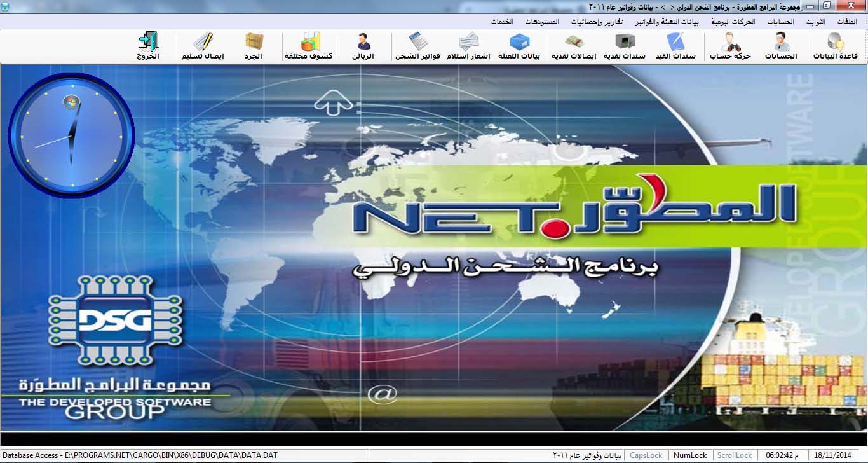Open the الملفات menu
This screenshot has width=868, height=463.
(848, 22)
